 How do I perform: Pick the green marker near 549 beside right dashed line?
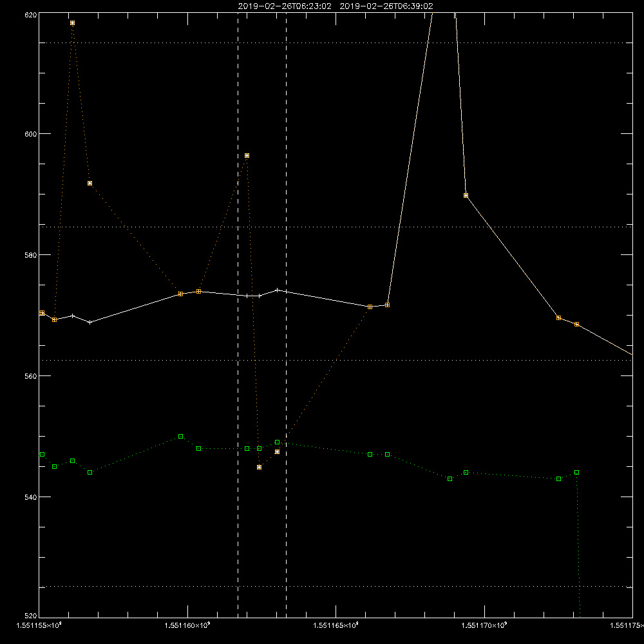277,442
